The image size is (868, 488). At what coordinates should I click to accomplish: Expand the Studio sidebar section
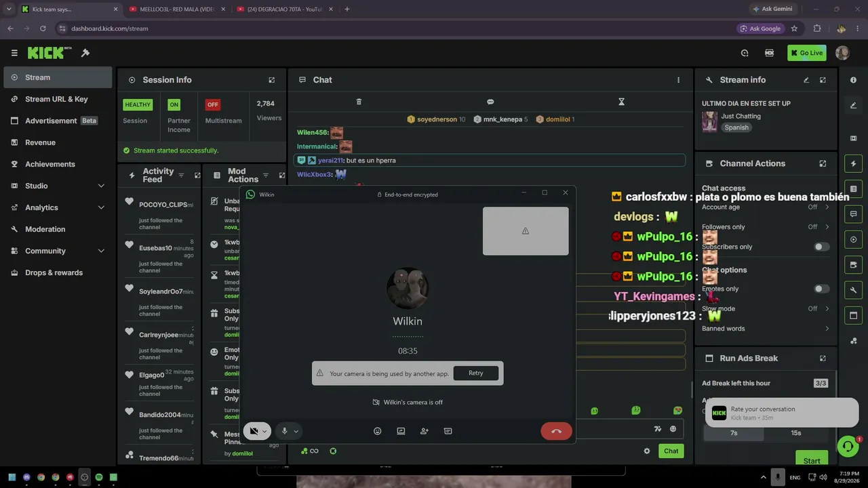pyautogui.click(x=58, y=186)
